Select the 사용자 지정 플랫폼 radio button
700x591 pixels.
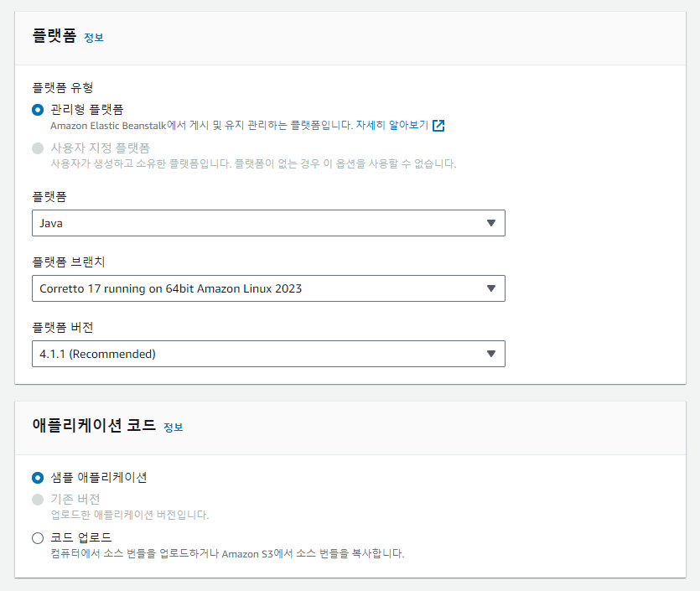38,148
